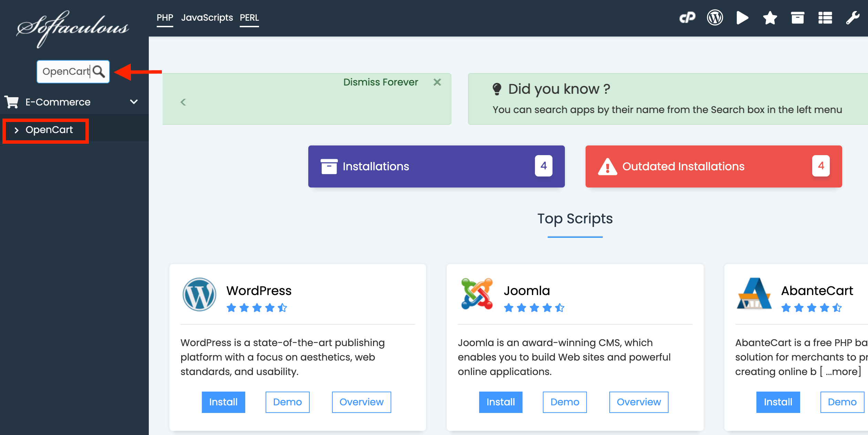Collapse the E-Commerce category chevron

point(134,102)
